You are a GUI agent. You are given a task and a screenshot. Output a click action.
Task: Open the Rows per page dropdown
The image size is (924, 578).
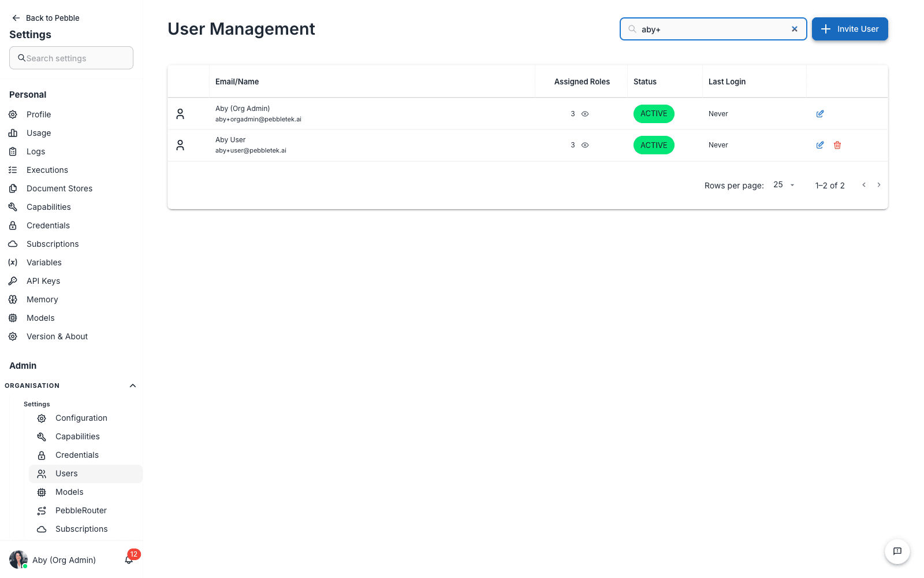tap(784, 185)
